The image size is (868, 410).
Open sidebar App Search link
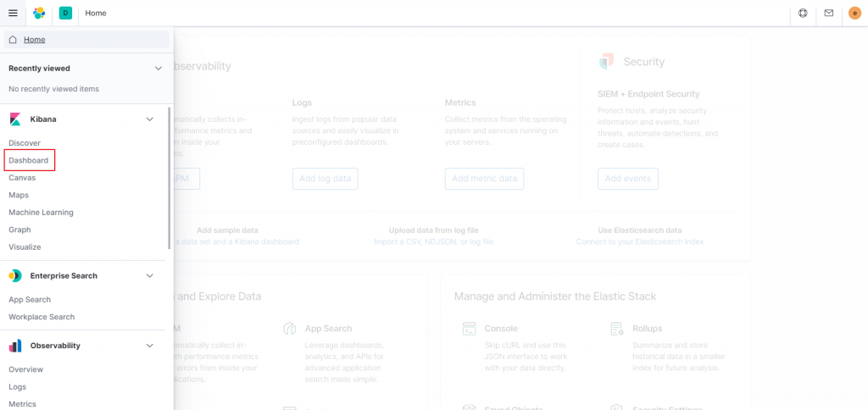pos(30,300)
